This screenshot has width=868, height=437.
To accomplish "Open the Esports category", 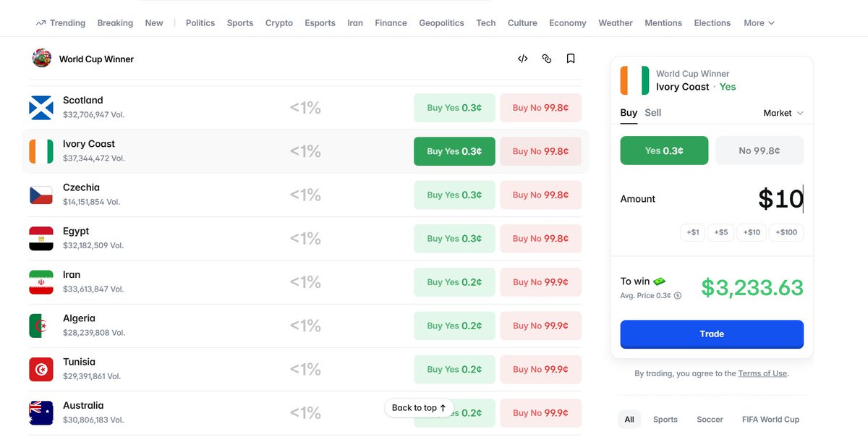I will [320, 23].
